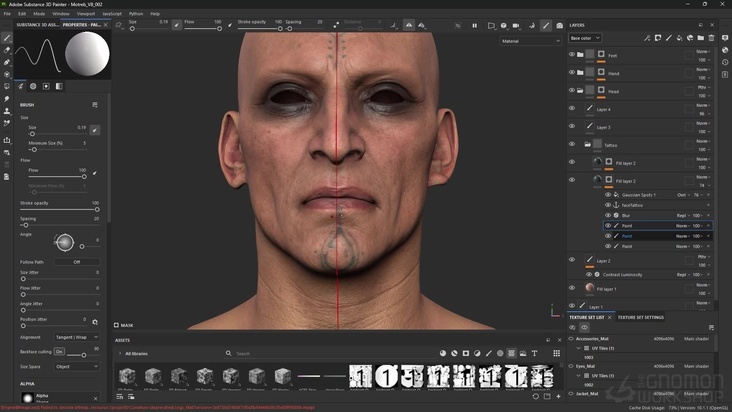This screenshot has height=412, width=732.
Task: Toggle the lazy mouse option in toolbar
Action: click(336, 25)
